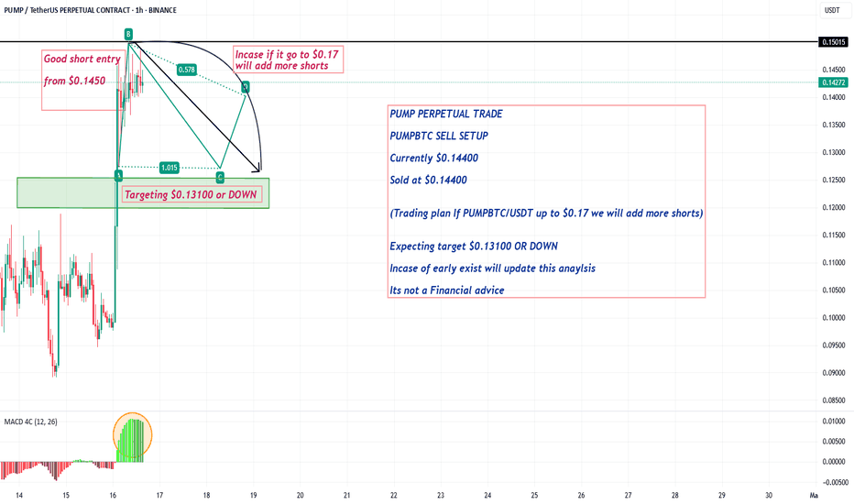Screen dimensions: 854x504
Task: Select the green 0.14272 current price label
Action: [x=833, y=82]
